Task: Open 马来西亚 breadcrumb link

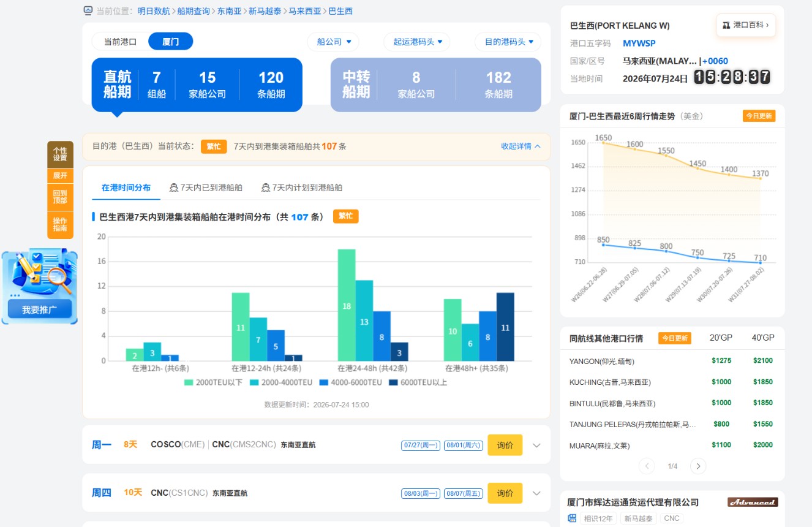Action: click(x=305, y=11)
